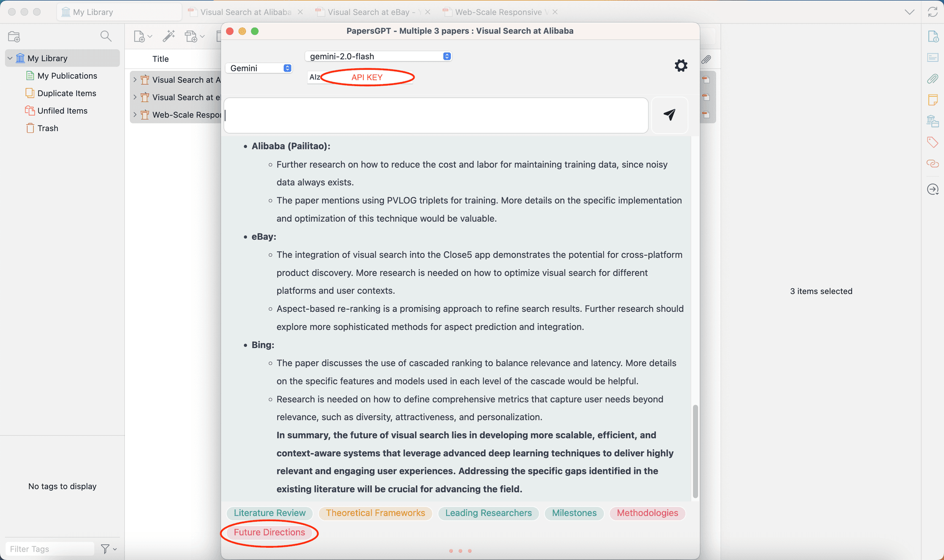The height and width of the screenshot is (560, 944).
Task: Click the chat response scrollbar
Action: tap(695, 451)
